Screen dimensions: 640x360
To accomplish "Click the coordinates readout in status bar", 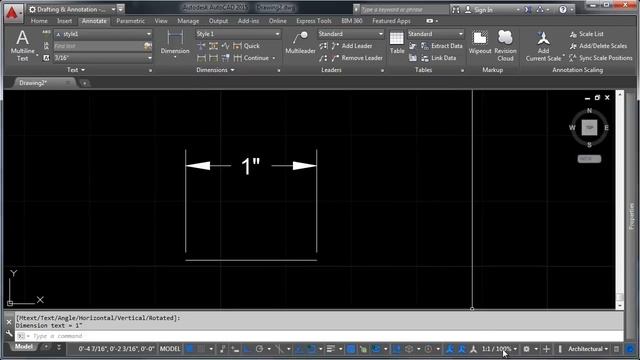I will (116, 349).
